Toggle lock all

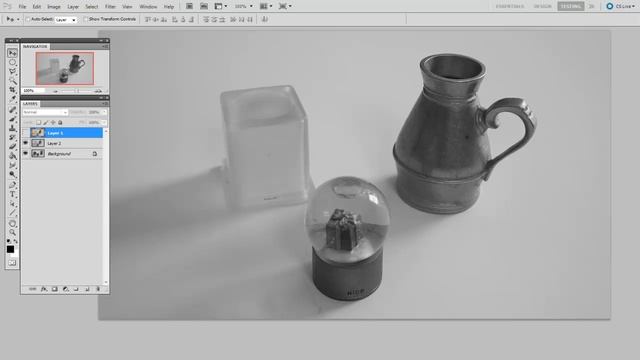[x=60, y=122]
